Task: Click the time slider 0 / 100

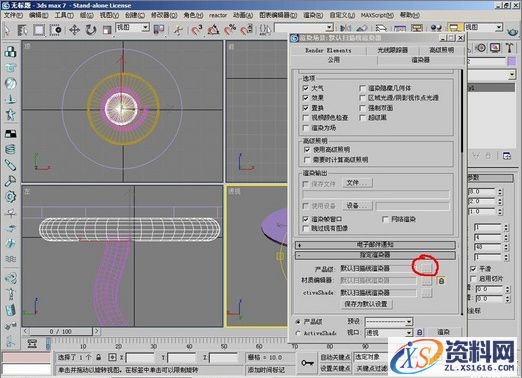Action: [61, 332]
